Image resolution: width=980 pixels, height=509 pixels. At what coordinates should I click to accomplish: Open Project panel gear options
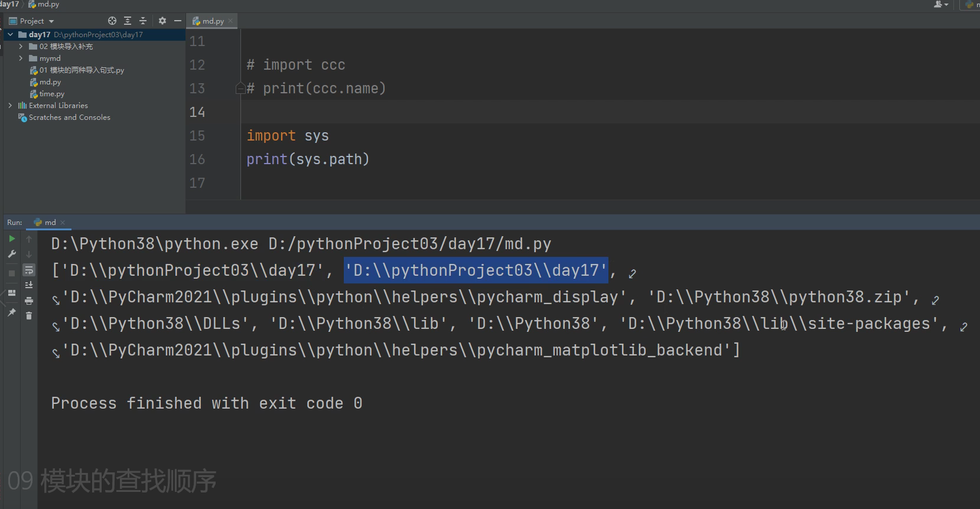(162, 21)
